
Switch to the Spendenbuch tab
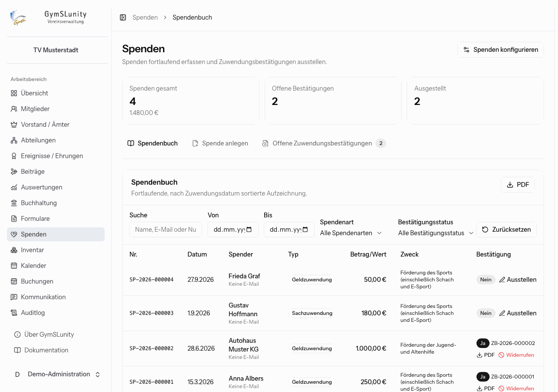[153, 143]
